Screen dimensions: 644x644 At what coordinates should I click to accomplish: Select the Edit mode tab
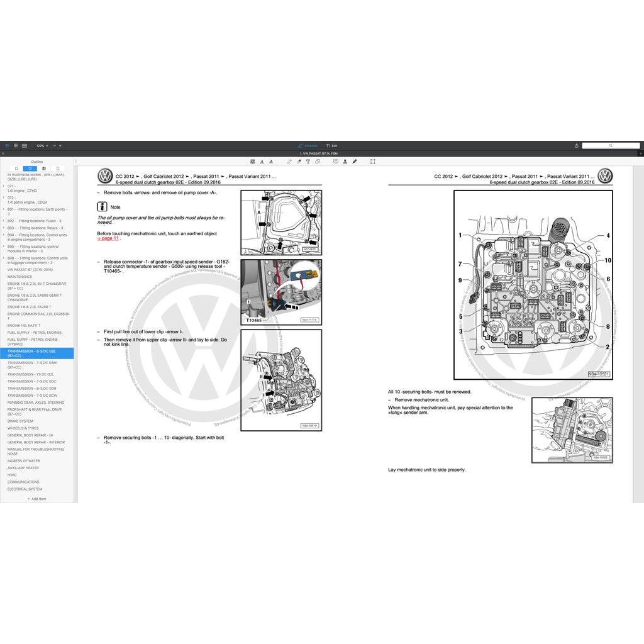coord(332,145)
